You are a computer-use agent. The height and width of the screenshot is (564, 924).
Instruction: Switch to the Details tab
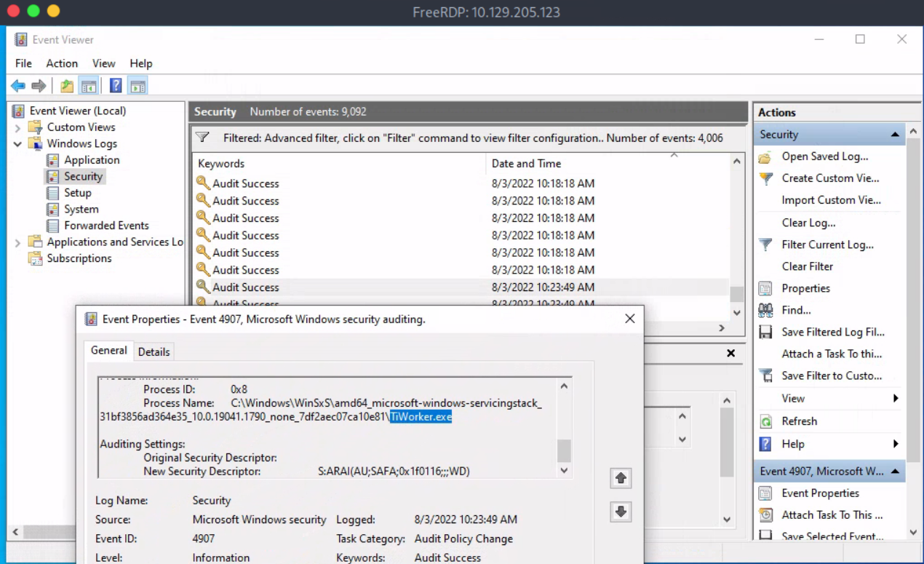(154, 351)
